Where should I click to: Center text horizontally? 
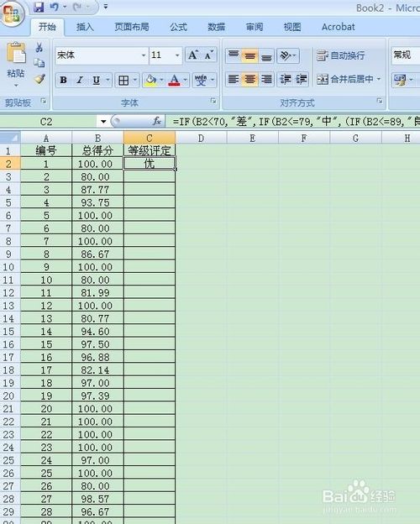[249, 80]
